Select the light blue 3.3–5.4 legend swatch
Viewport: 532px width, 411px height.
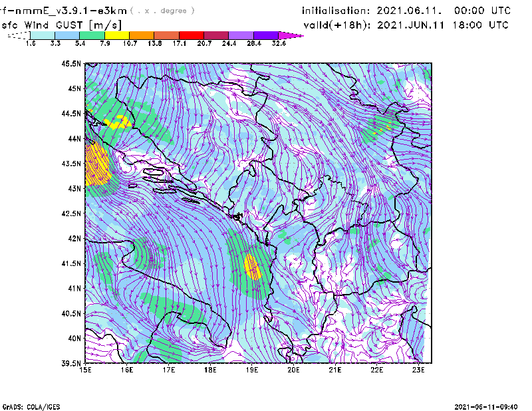click(67, 35)
